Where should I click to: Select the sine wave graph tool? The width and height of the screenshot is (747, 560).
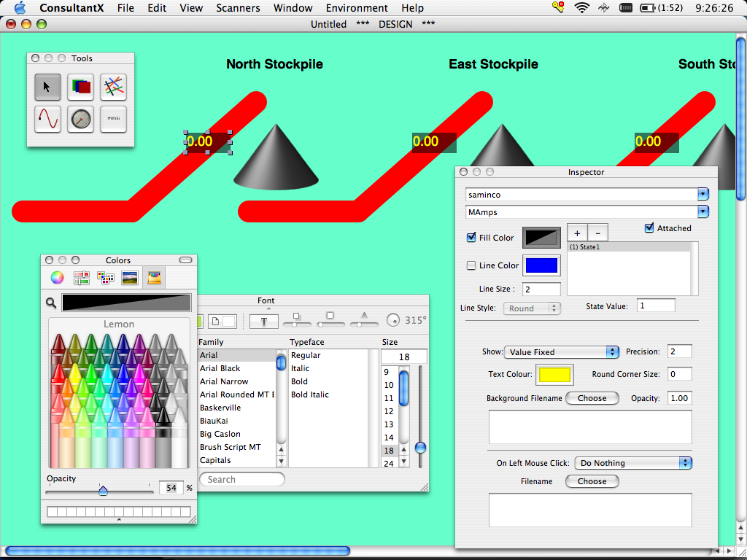[x=47, y=119]
